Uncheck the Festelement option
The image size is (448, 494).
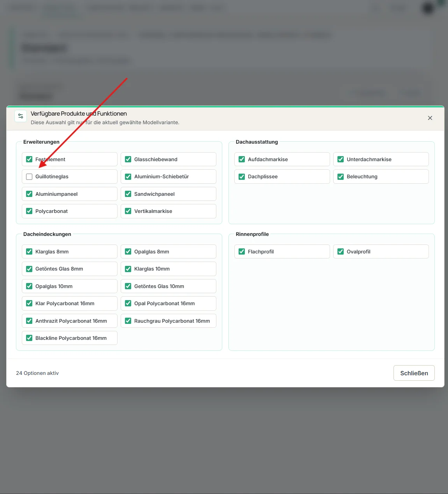(29, 159)
